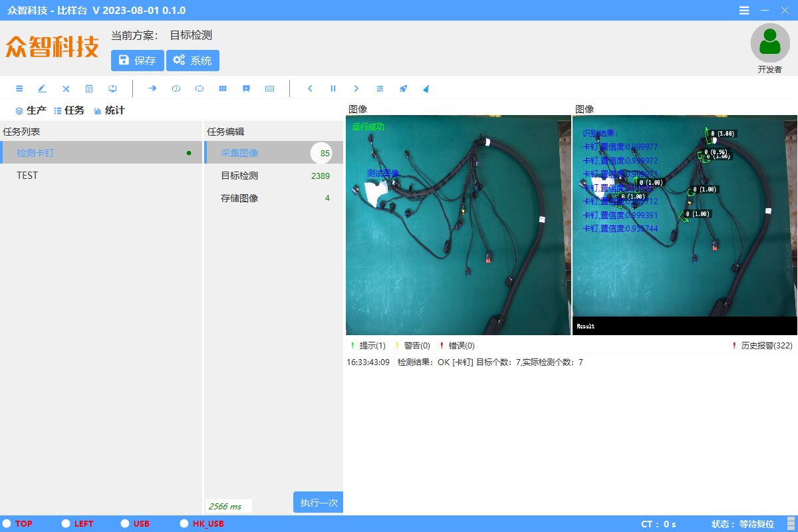Click the 16:33:43:09 detection result log entry
The height and width of the screenshot is (532, 798).
click(465, 362)
